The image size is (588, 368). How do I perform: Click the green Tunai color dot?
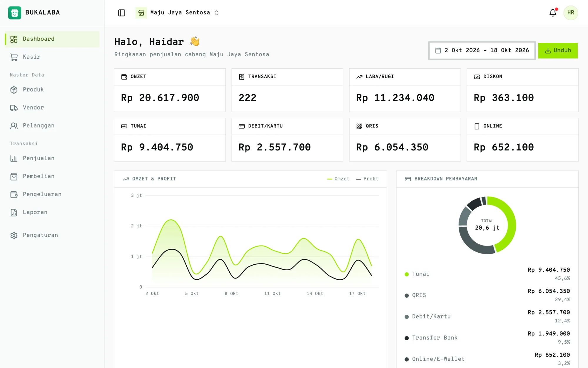[407, 274]
